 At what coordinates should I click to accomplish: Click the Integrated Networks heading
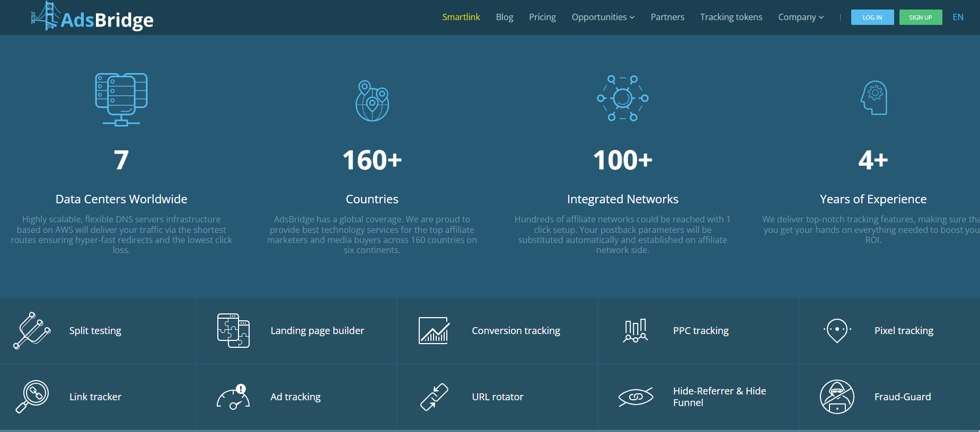pyautogui.click(x=623, y=199)
